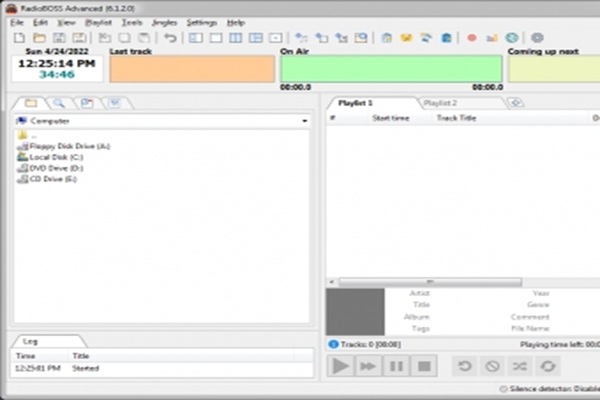Screen dimensions: 600x400
Task: Open the Jingles menu
Action: click(164, 22)
